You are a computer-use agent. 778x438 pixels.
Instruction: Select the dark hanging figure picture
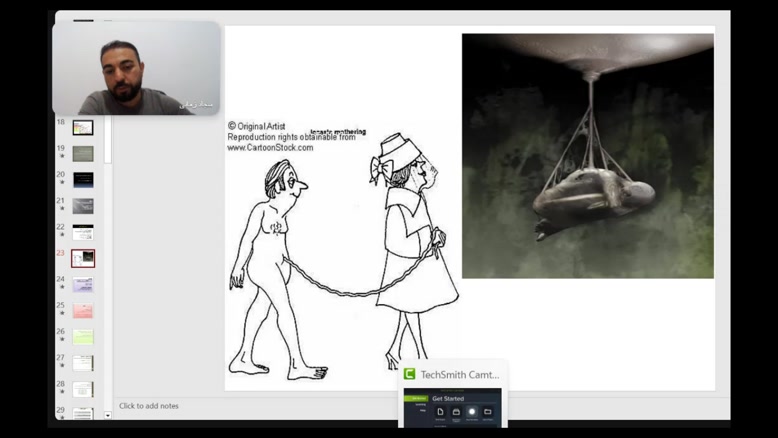587,156
